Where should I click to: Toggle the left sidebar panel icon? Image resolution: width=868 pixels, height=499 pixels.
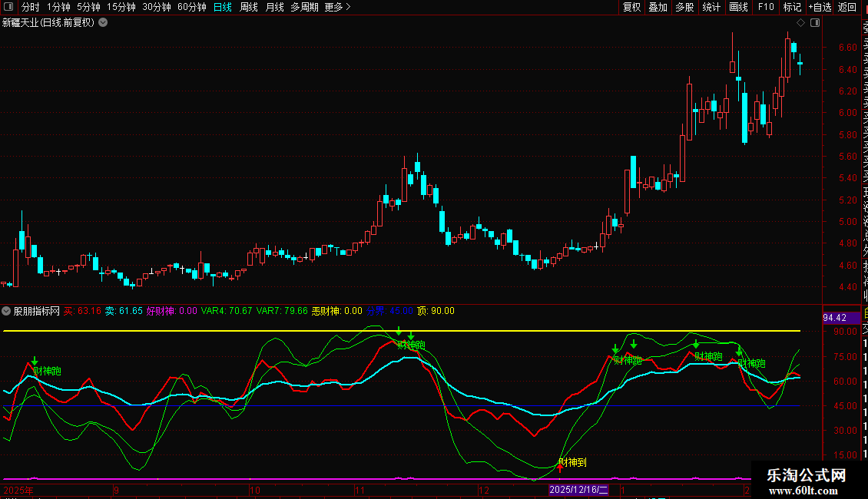pos(8,8)
